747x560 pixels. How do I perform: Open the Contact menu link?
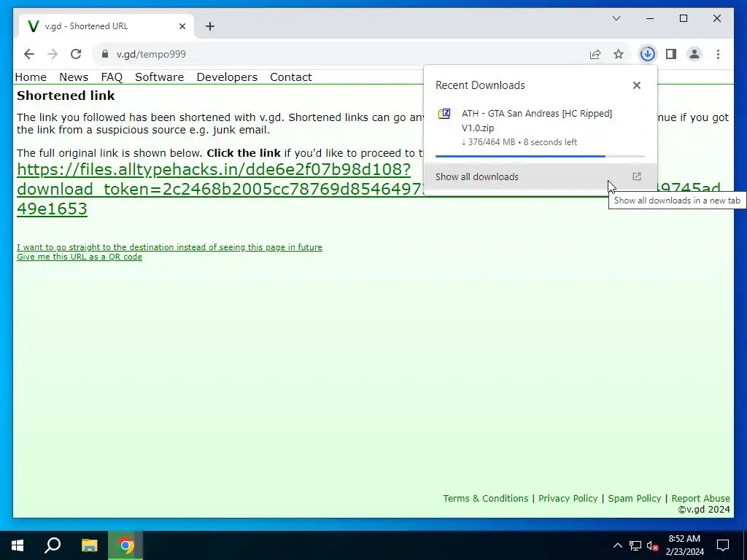coord(290,77)
